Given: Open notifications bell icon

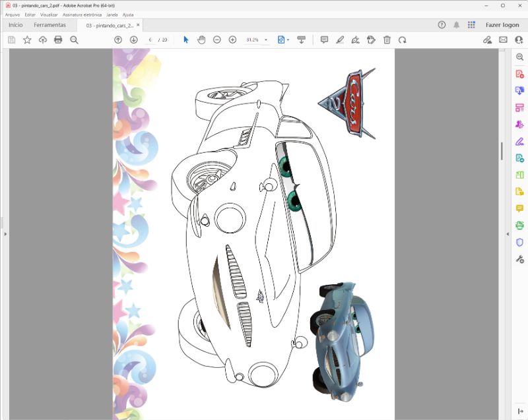Looking at the screenshot, I should point(457,24).
